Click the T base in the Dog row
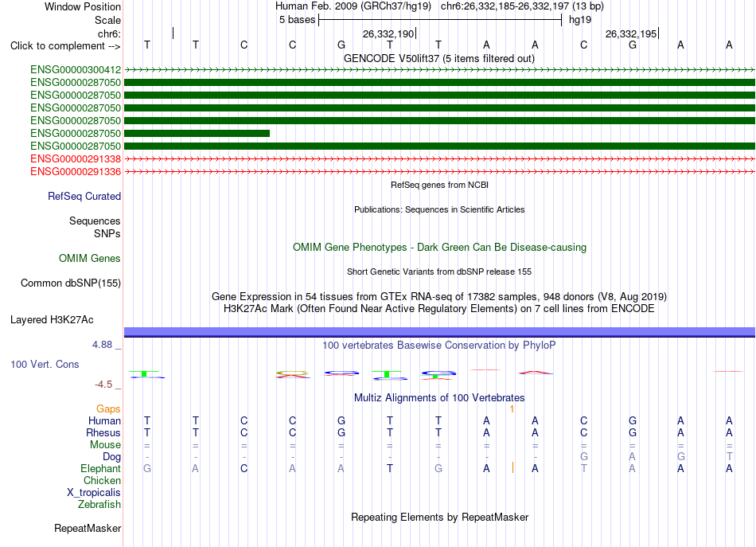 (x=729, y=456)
